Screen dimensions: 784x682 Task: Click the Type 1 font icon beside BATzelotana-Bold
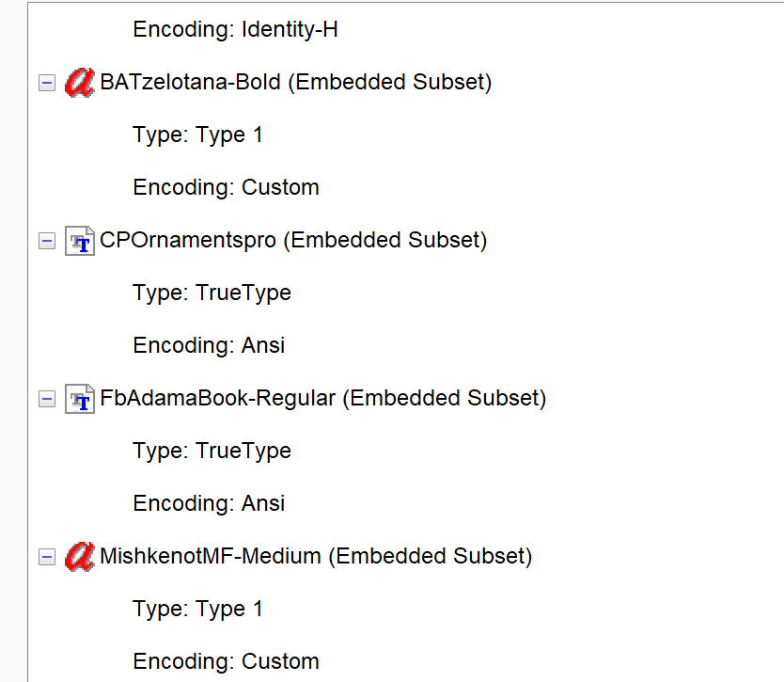[79, 83]
